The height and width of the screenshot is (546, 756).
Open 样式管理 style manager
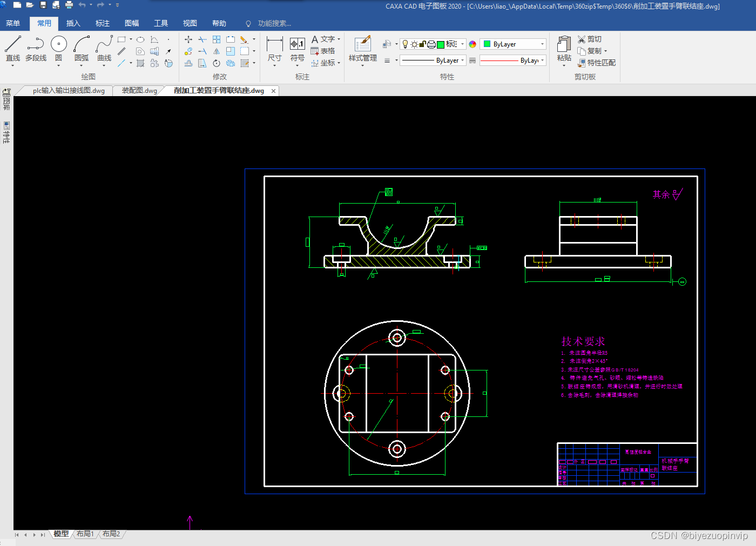(363, 49)
